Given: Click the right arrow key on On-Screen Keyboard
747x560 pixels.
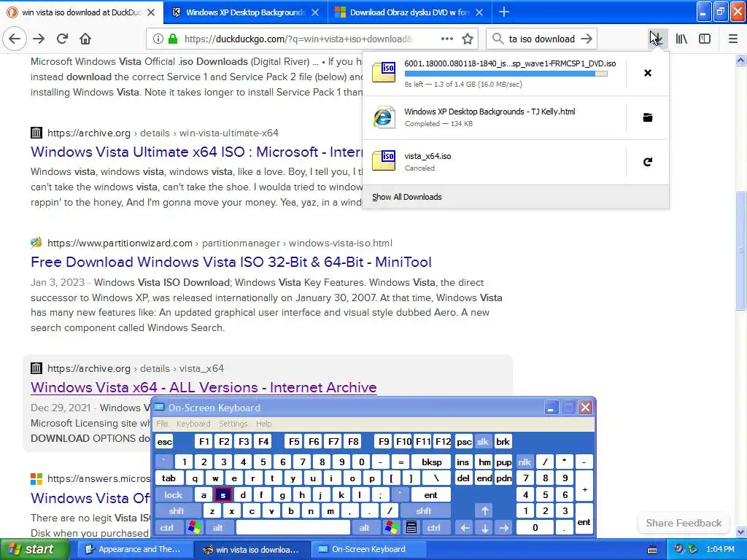Looking at the screenshot, I should 503,528.
